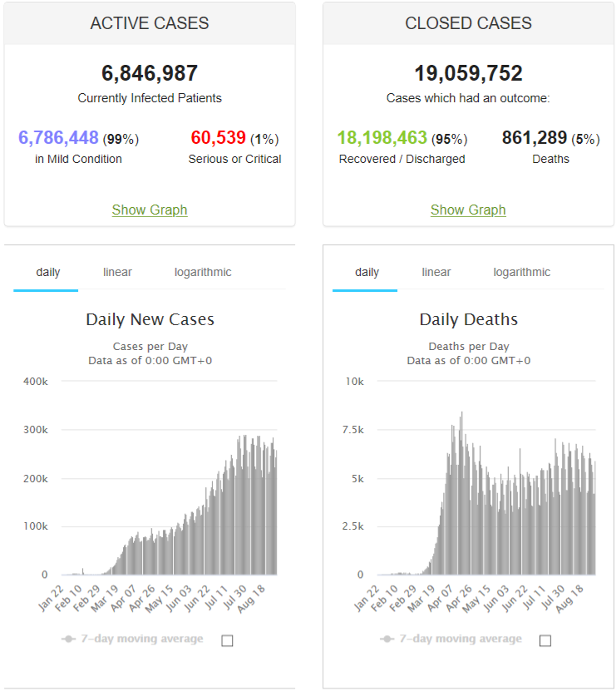Toggle the 7-day moving average label under Daily Deaths
This screenshot has width=616, height=691.
[x=461, y=639]
